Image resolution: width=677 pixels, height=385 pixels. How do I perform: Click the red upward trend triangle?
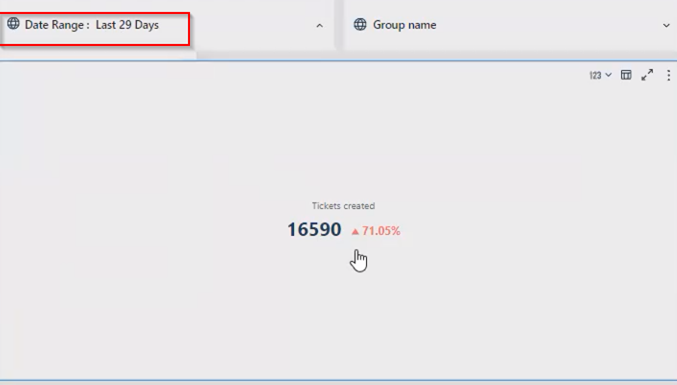(355, 232)
